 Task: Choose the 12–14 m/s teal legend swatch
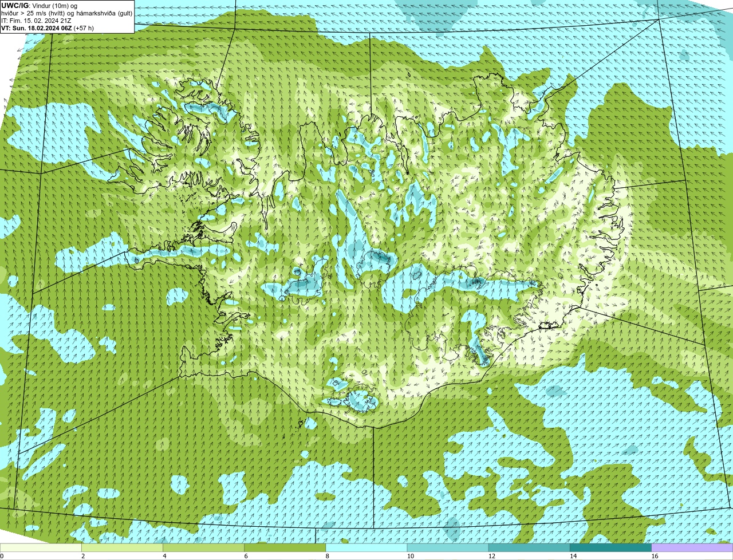click(x=530, y=548)
